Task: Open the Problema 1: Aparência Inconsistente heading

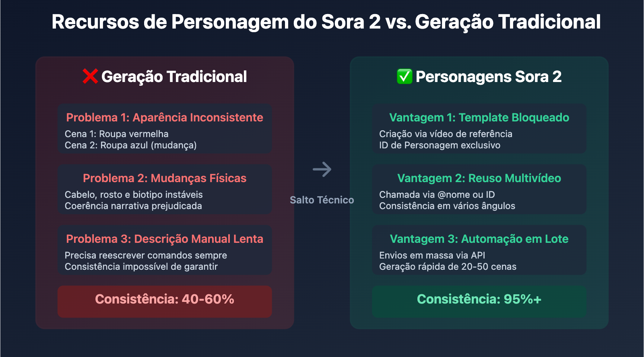Action: click(165, 117)
